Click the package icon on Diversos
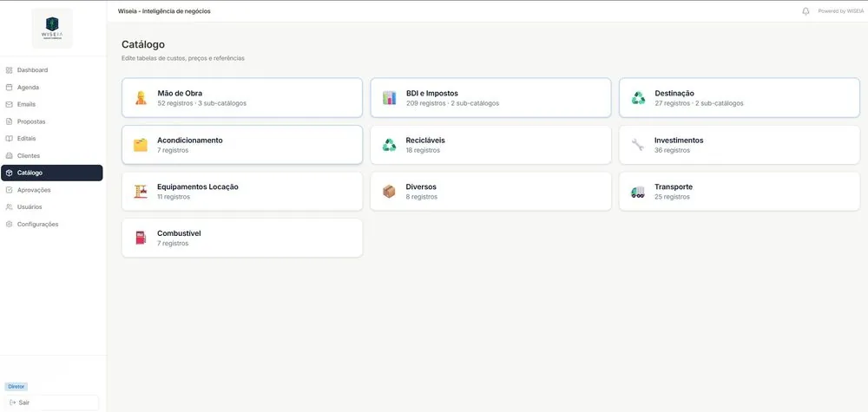 coord(389,192)
